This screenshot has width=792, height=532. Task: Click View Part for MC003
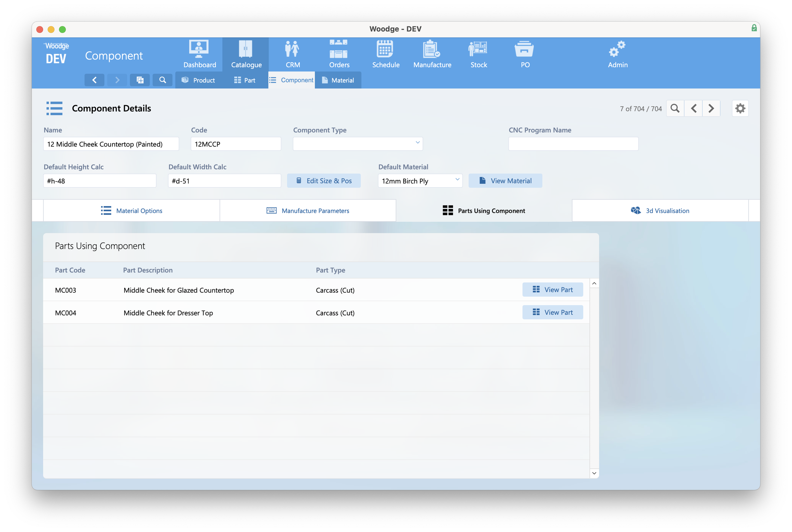click(x=552, y=290)
